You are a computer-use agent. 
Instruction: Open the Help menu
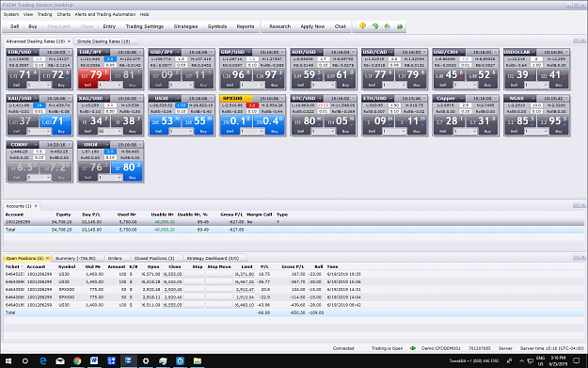click(145, 14)
